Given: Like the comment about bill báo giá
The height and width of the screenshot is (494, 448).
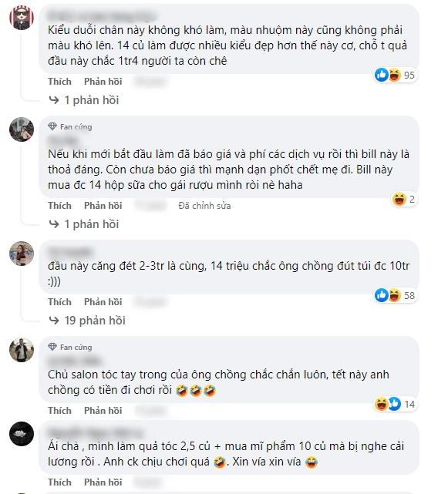Looking at the screenshot, I should [x=59, y=206].
